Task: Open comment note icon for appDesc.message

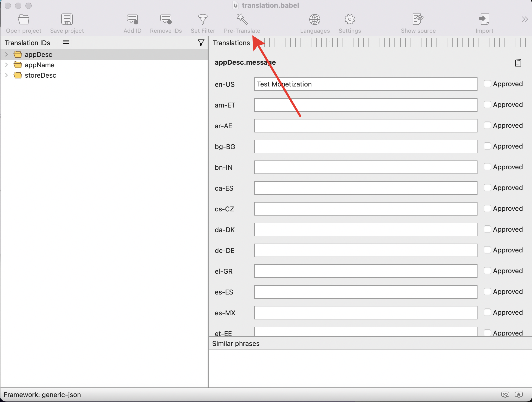Action: [x=518, y=63]
